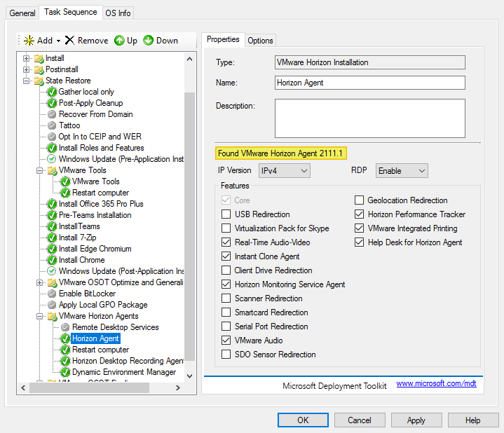Toggle the Geolocation Redirection checkbox
Viewport: 504px width, 433px height.
[360, 200]
